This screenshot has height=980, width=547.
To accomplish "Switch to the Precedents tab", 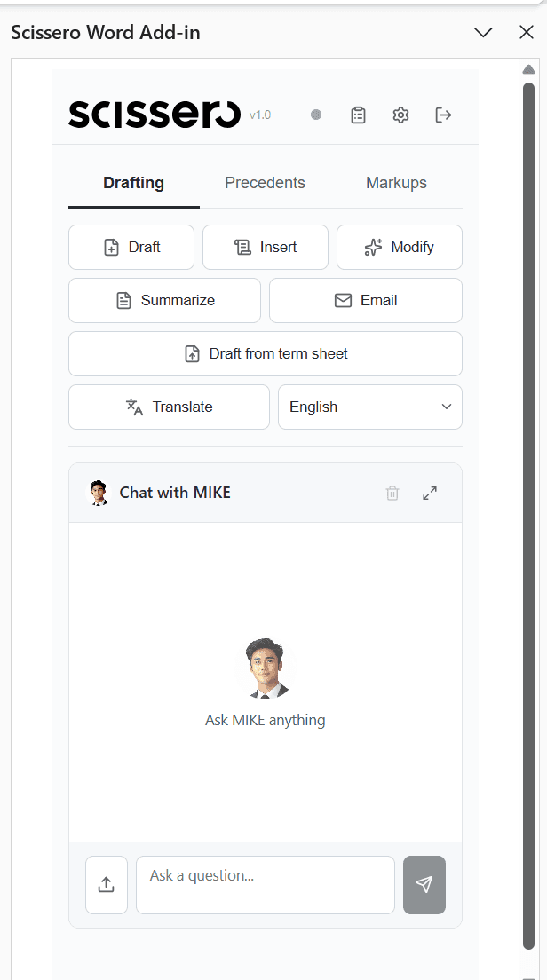I will (265, 183).
